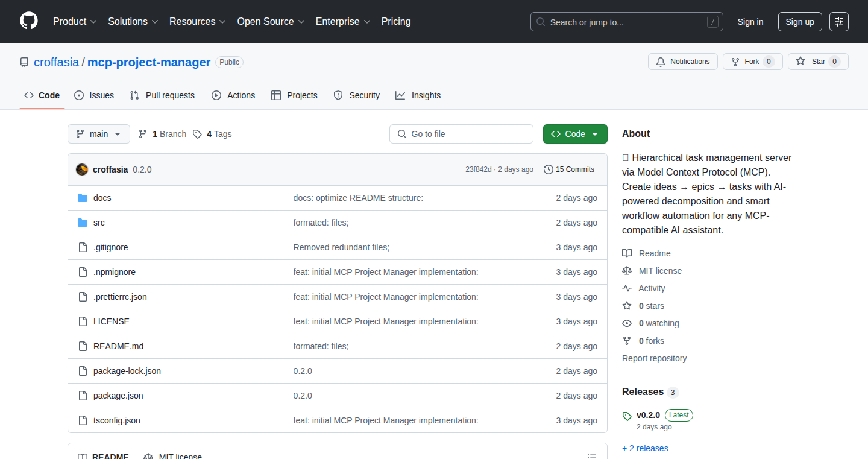
Task: Click the star icon beside 0 stars
Action: (x=627, y=306)
